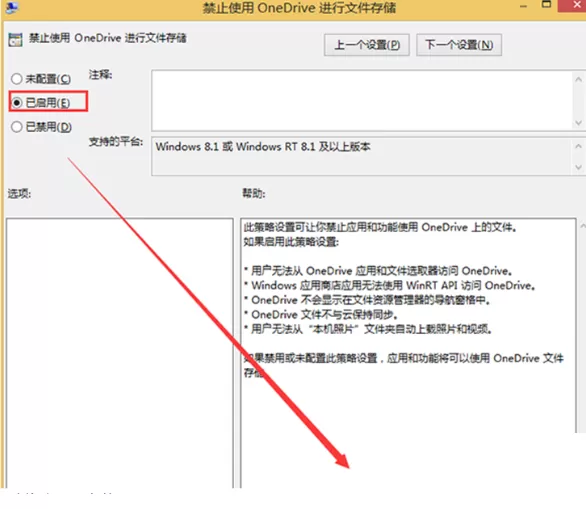This screenshot has width=586, height=509.
Task: Click the help line about OneDrive 应用和文件选取器
Action: 378,271
